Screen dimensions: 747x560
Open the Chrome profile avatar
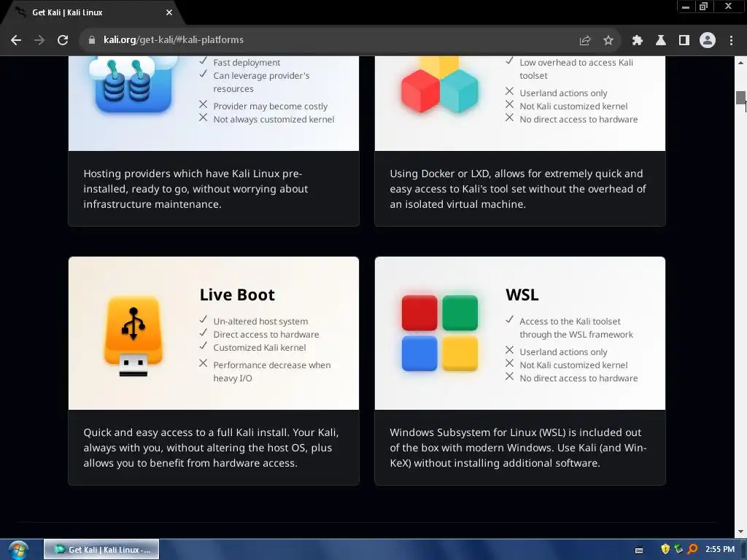tap(708, 41)
